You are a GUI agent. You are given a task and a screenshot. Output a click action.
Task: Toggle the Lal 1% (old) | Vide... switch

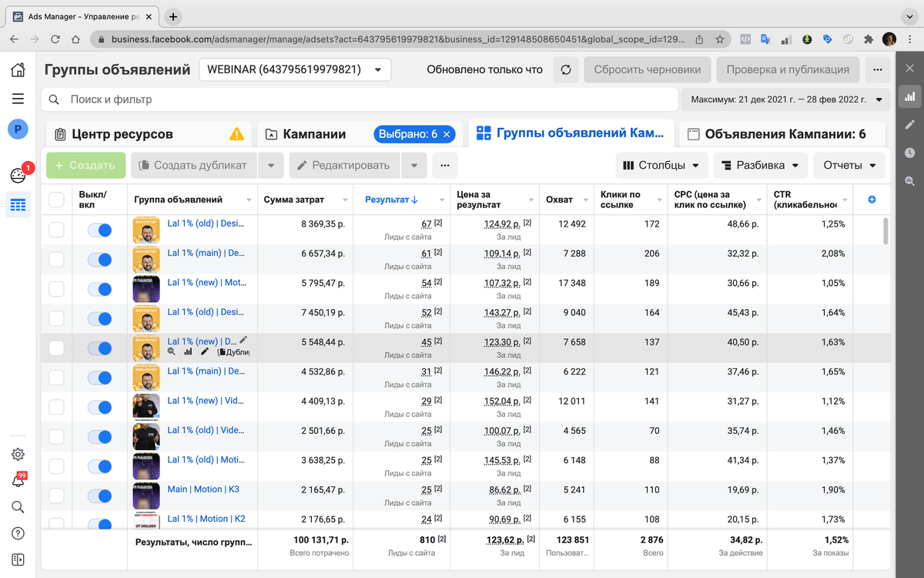point(99,437)
